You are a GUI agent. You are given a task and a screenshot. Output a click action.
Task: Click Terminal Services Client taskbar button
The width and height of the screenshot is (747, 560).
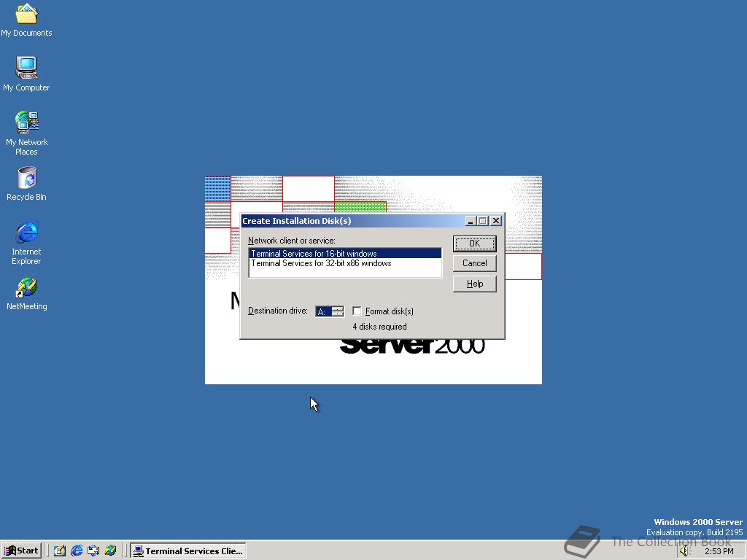[188, 551]
